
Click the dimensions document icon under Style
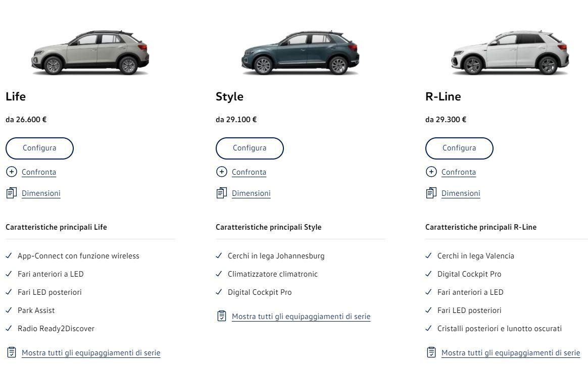click(221, 193)
